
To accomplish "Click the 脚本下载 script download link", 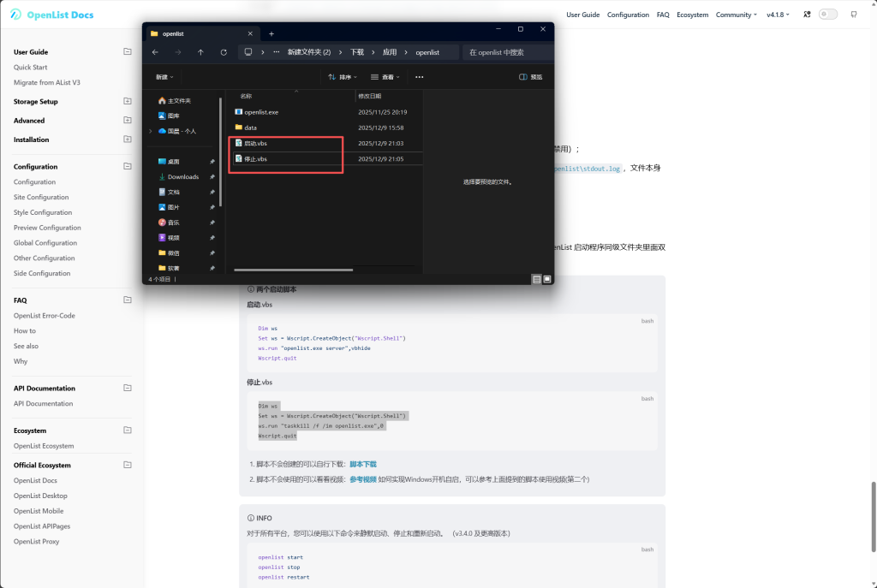I will point(362,464).
